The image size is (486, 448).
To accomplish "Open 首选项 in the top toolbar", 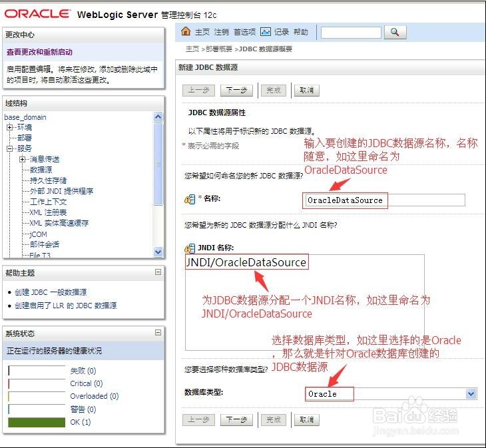I will (244, 32).
